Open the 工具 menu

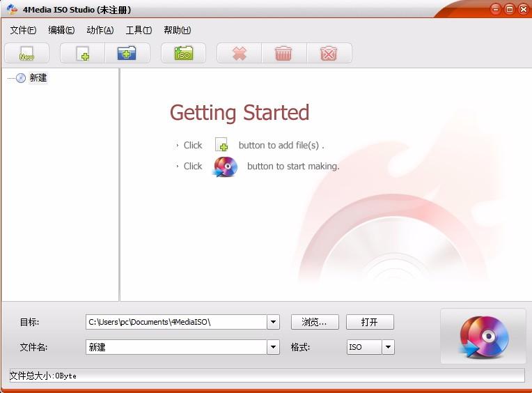click(x=139, y=30)
